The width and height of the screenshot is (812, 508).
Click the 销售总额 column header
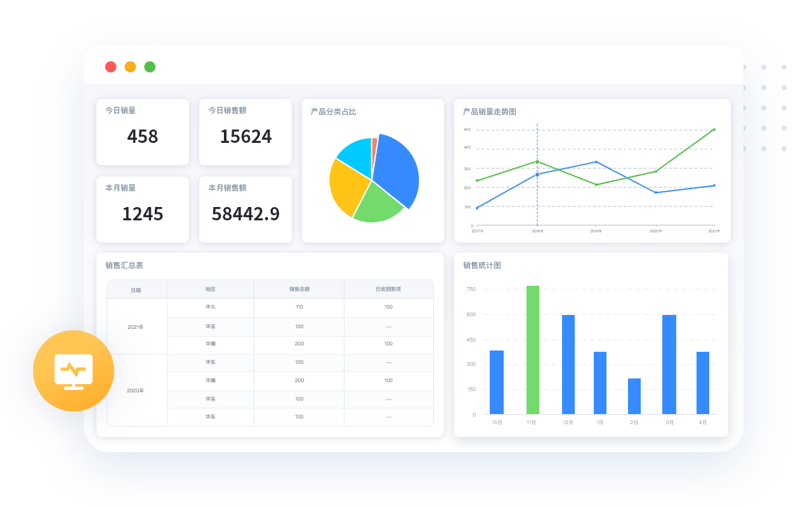click(299, 289)
